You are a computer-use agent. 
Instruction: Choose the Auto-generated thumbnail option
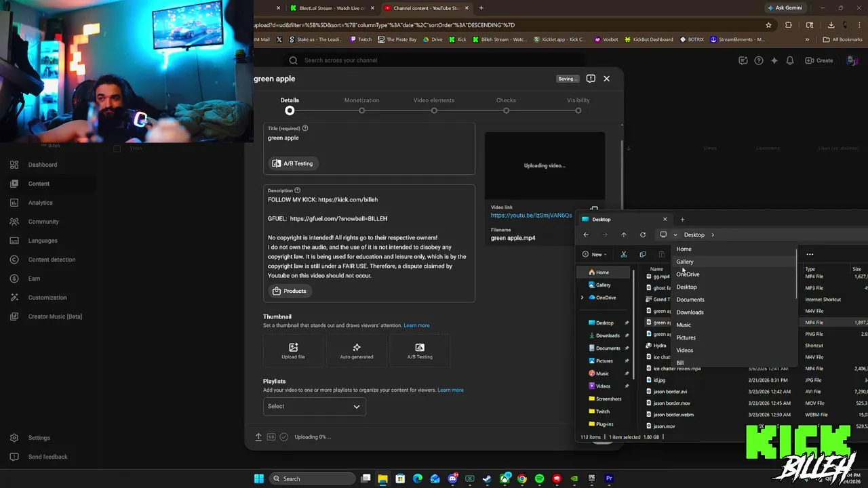click(x=357, y=351)
